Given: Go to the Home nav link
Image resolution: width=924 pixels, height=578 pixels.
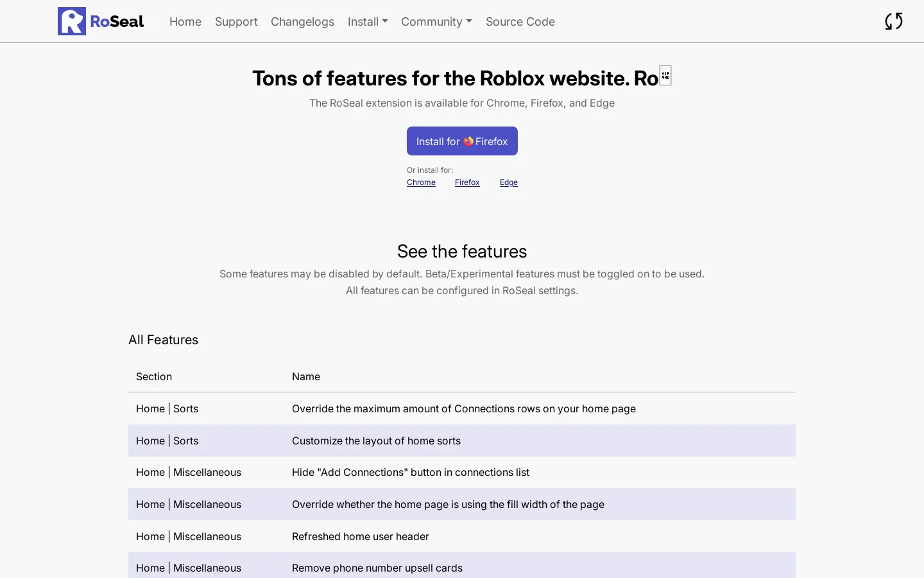Looking at the screenshot, I should click(x=185, y=21).
